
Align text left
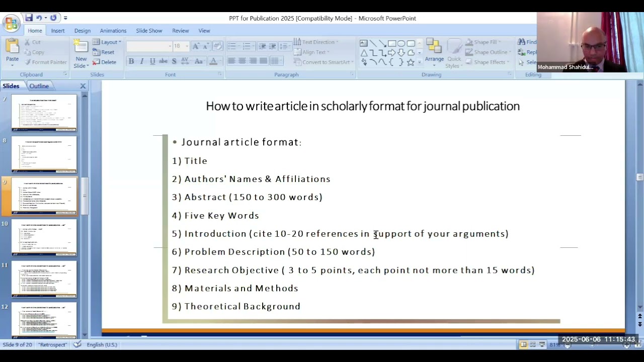(231, 61)
